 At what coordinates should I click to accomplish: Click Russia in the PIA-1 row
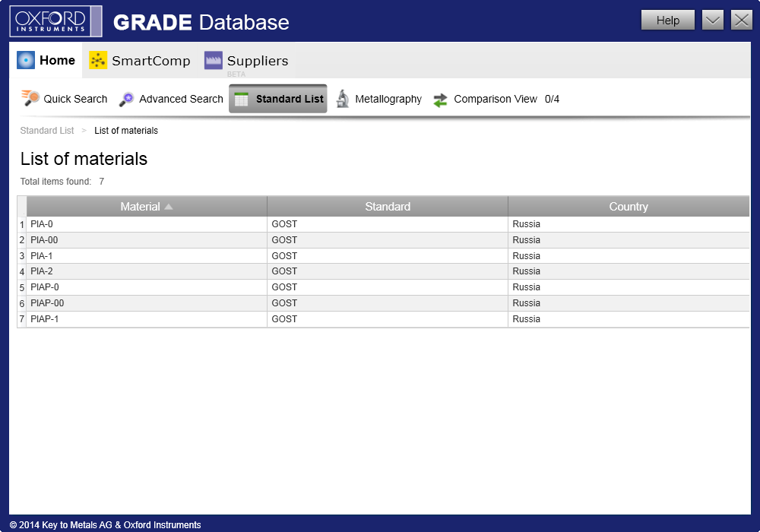coord(527,256)
